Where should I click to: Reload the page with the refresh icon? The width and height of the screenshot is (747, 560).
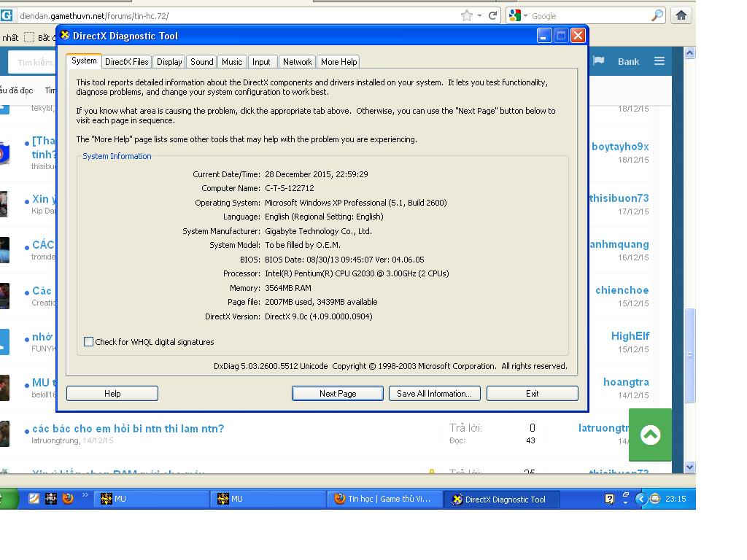pyautogui.click(x=493, y=16)
